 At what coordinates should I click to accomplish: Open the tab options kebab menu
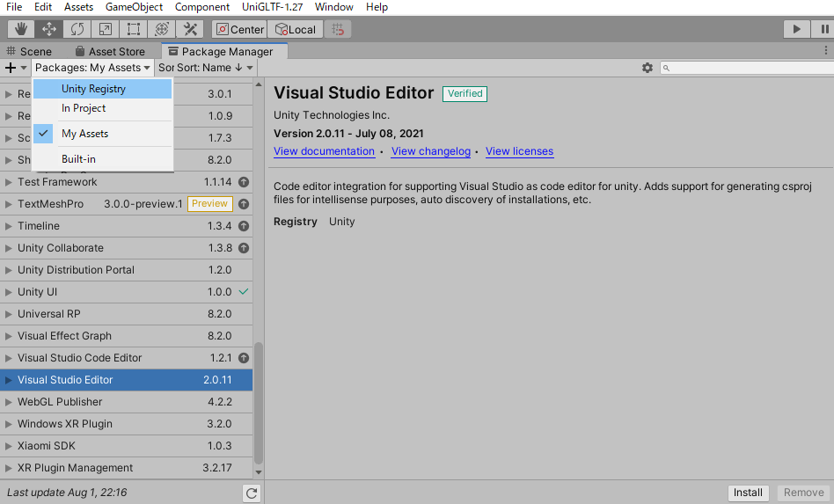825,50
